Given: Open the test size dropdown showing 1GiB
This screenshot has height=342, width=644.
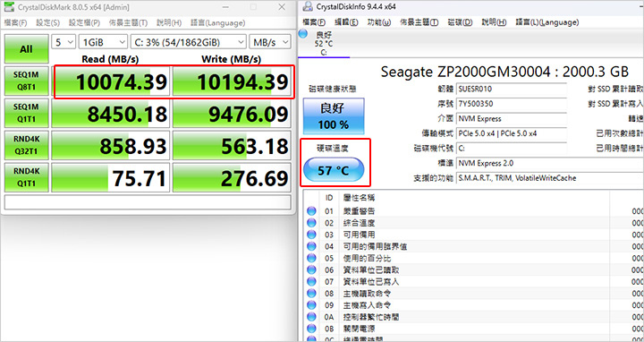Looking at the screenshot, I should (x=103, y=42).
